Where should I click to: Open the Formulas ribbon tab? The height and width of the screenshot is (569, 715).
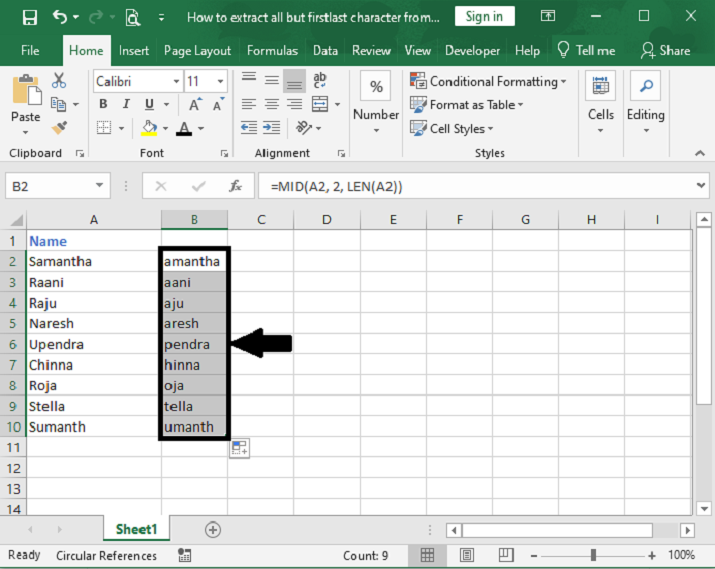click(272, 50)
